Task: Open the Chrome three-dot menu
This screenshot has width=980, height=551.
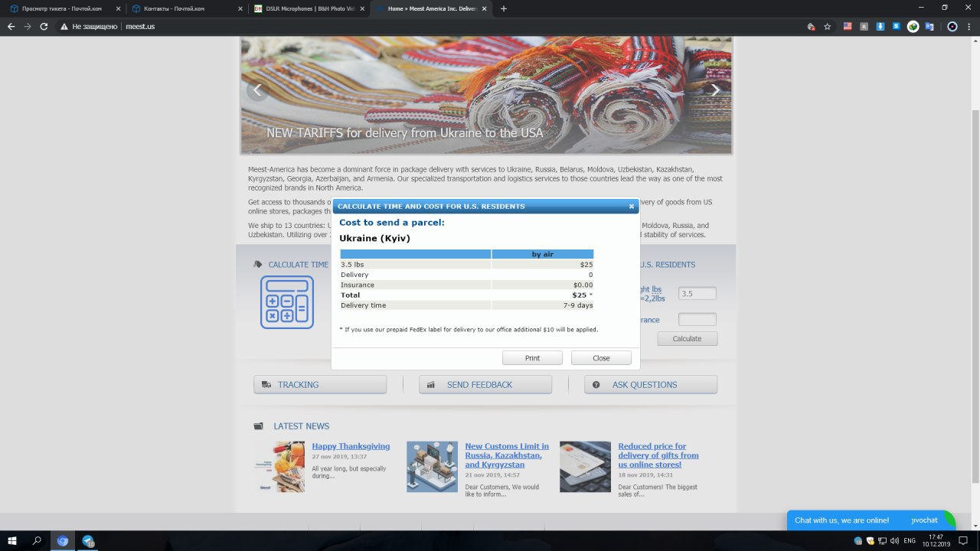Action: (x=969, y=26)
